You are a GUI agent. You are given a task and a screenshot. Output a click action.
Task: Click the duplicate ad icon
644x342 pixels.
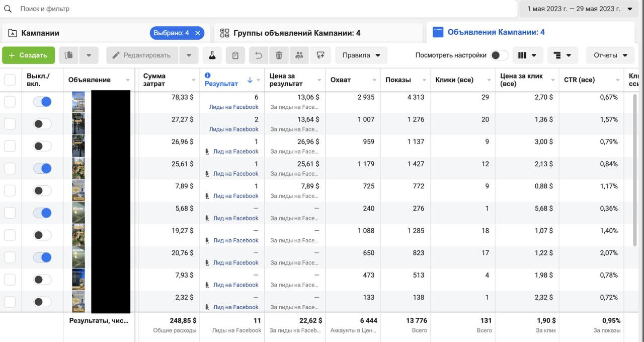(x=69, y=55)
